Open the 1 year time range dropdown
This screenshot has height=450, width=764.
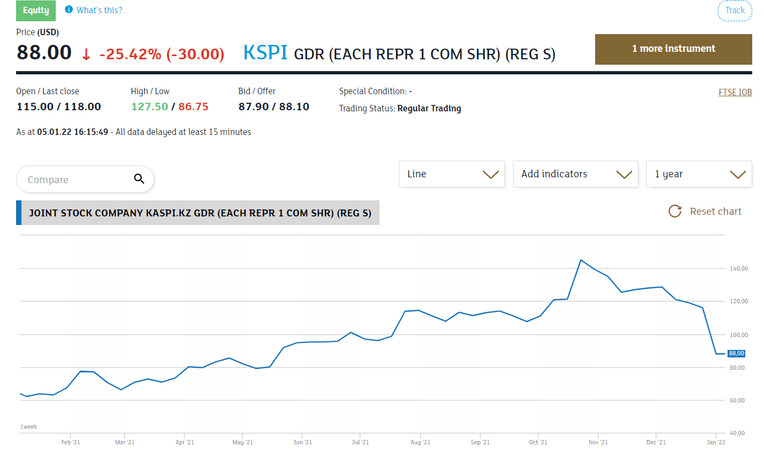699,174
